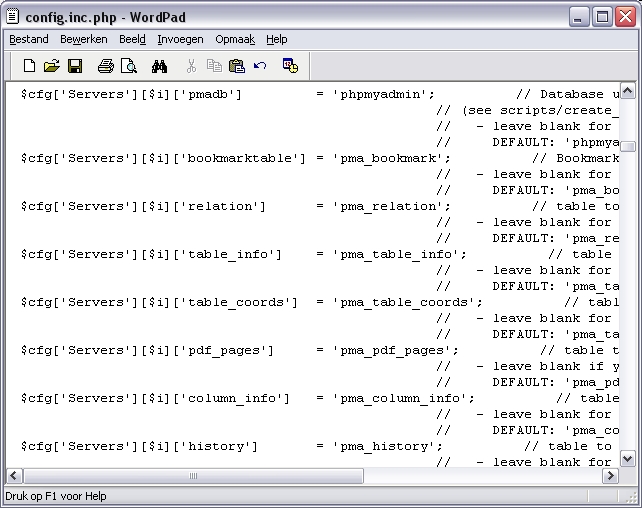Insert date and time with the clock icon
The width and height of the screenshot is (642, 508).
coord(290,66)
